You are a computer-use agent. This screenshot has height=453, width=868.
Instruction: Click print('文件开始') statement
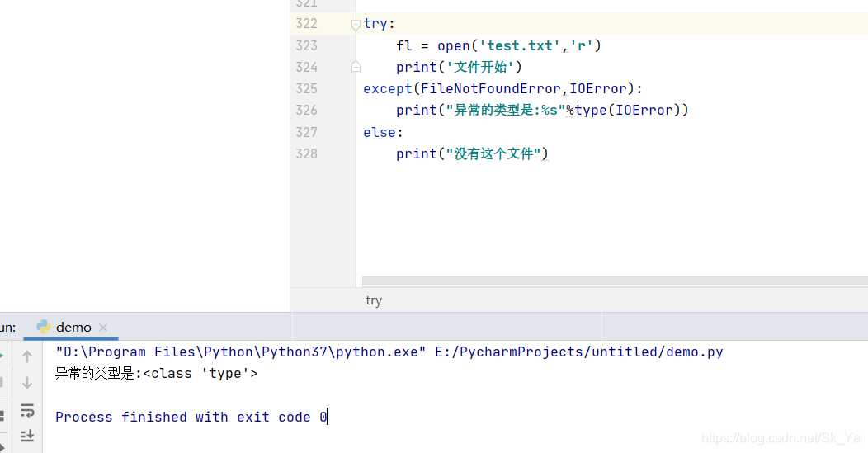pyautogui.click(x=459, y=67)
